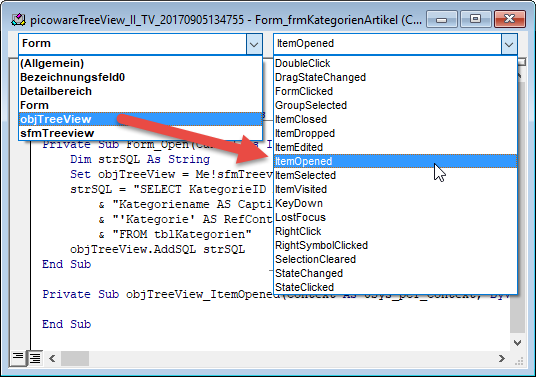
Task: Click the 'Set objTreeView = Me!sfmTreev' code line
Action: [x=171, y=174]
